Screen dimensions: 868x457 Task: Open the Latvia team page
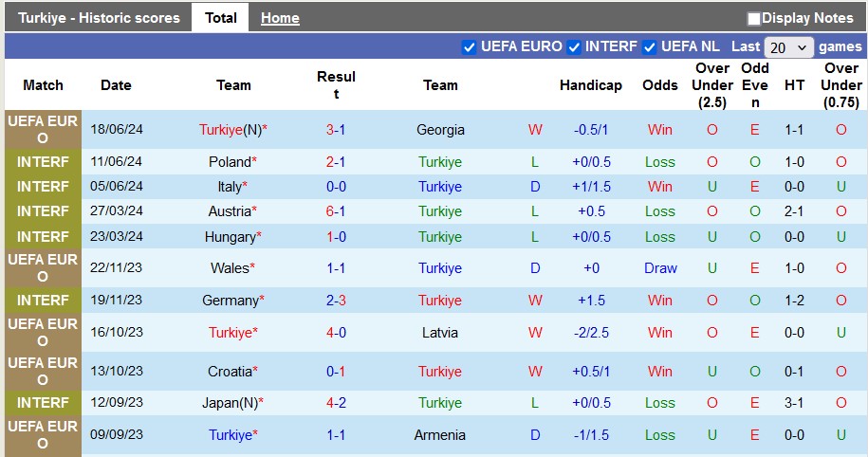tap(440, 333)
